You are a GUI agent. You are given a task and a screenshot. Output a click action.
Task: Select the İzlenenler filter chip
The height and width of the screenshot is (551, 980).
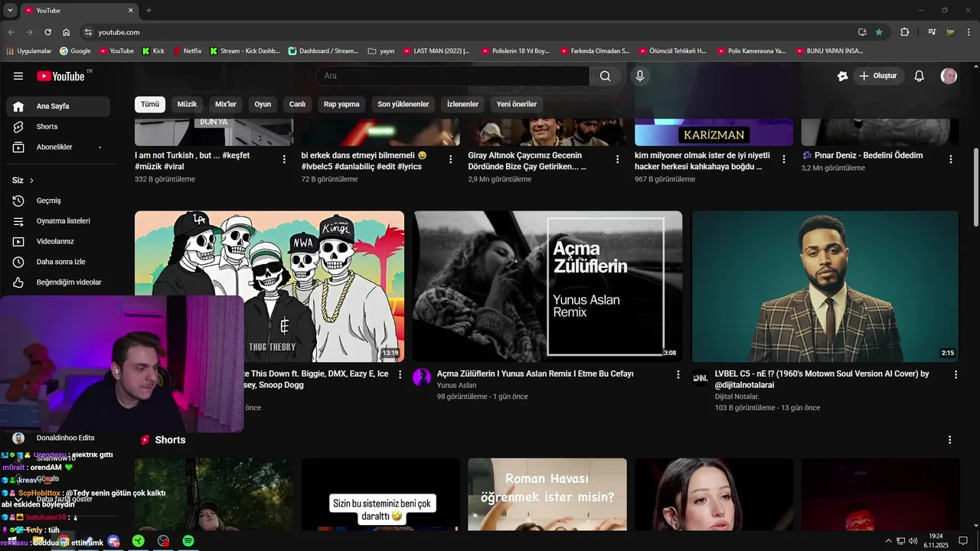click(462, 104)
